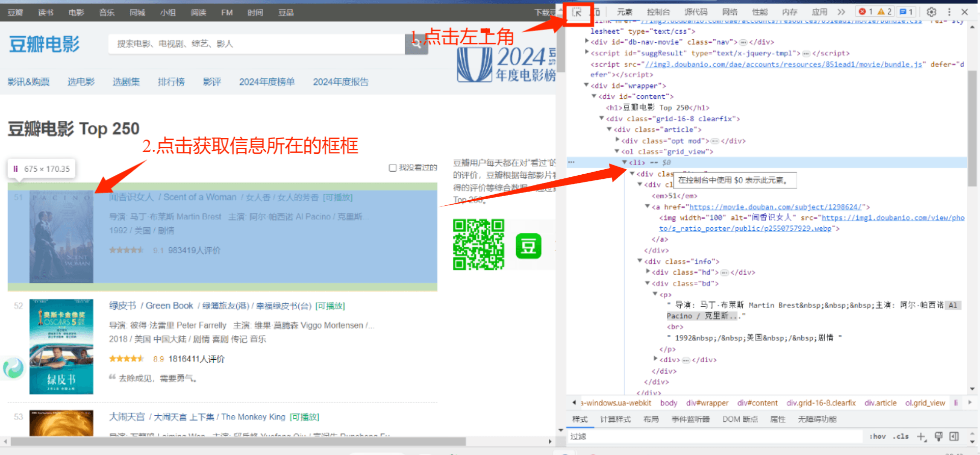This screenshot has height=455, width=980.
Task: Activate the element inspector picker icon
Action: point(577,12)
